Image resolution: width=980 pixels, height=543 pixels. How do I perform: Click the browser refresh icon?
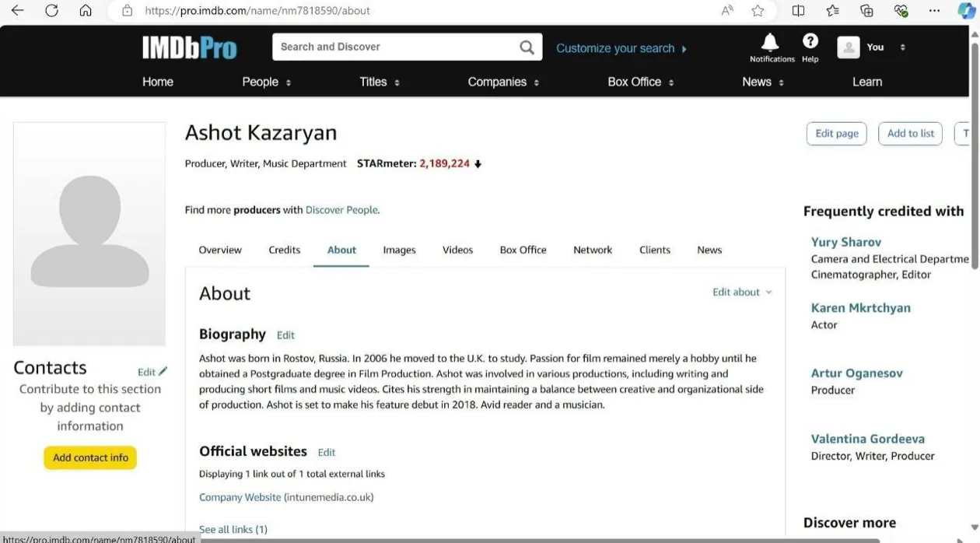[x=52, y=11]
